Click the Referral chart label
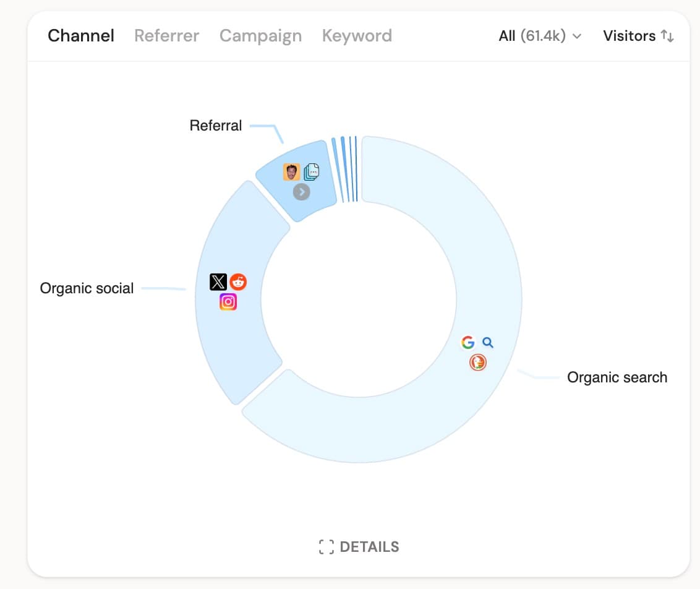Screen dimensions: 700x589 [x=216, y=126]
